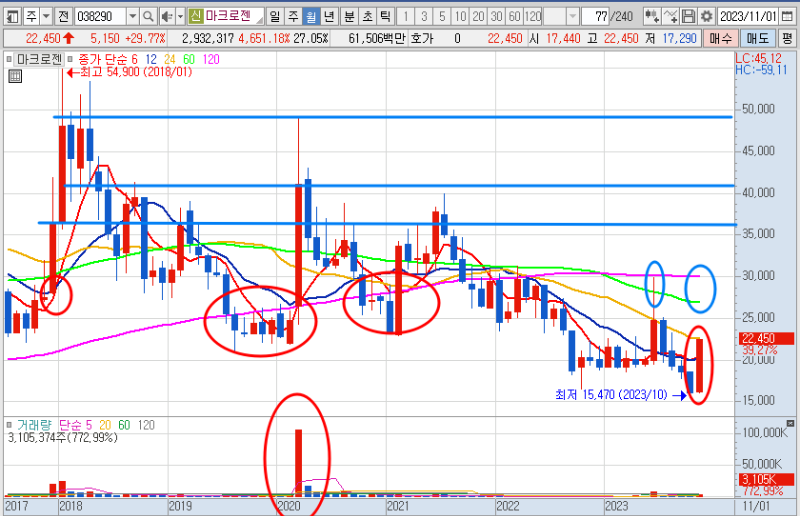Open chart settings gear icon
The width and height of the screenshot is (800, 516).
(706, 17)
